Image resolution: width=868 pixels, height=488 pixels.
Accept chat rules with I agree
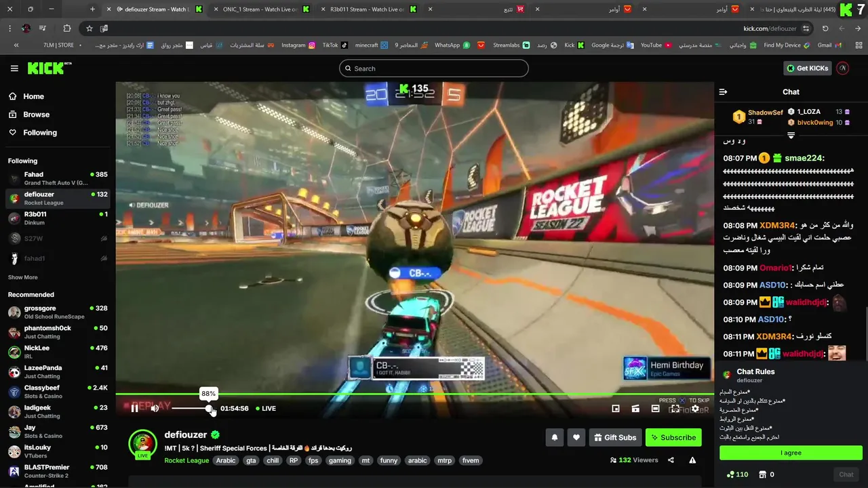point(791,453)
